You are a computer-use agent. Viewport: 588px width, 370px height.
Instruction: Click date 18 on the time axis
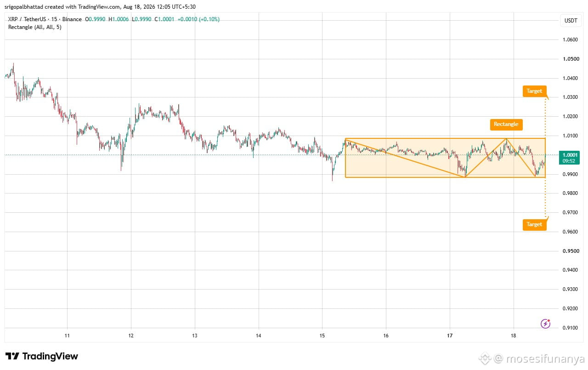pos(514,336)
